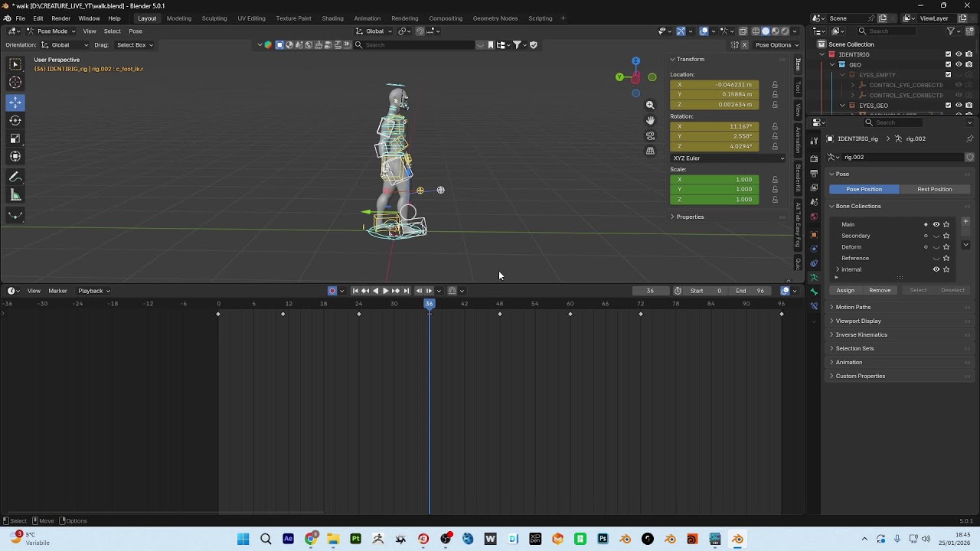The width and height of the screenshot is (980, 551).
Task: Jump to the timeline start frame
Action: click(x=354, y=291)
